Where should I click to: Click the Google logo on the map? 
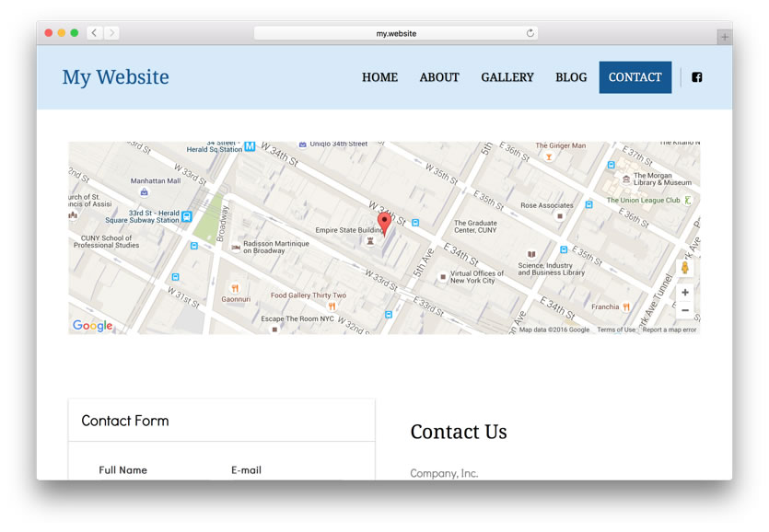[93, 326]
